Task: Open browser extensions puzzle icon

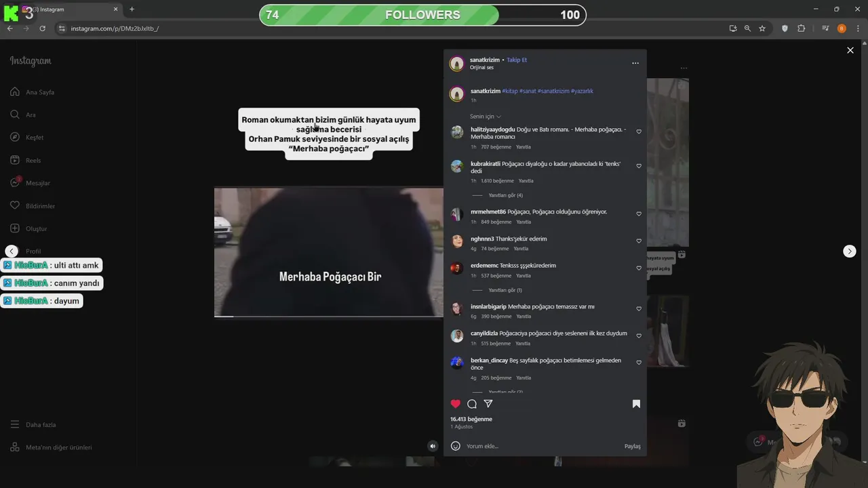Action: click(801, 28)
